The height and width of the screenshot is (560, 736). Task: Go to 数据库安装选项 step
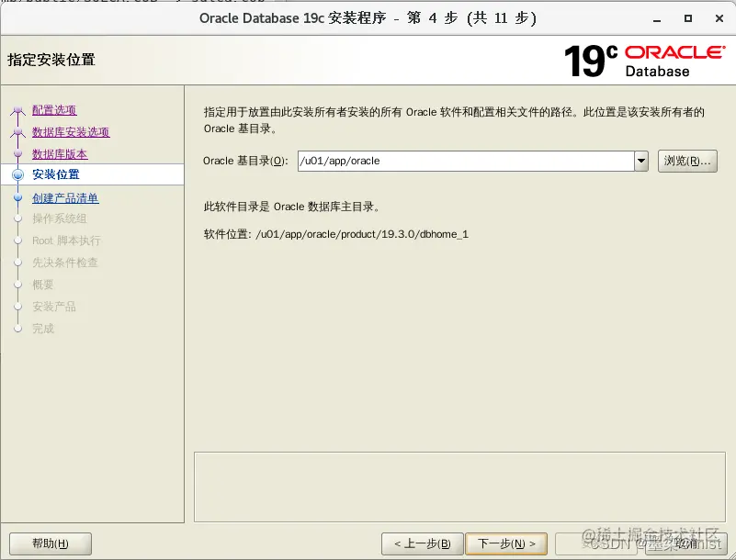[x=71, y=132]
